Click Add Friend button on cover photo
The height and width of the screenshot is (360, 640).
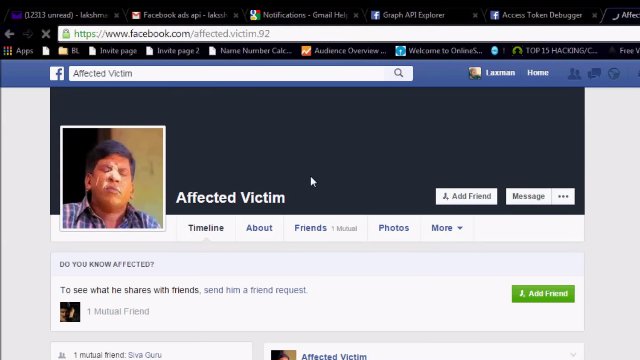(x=467, y=196)
